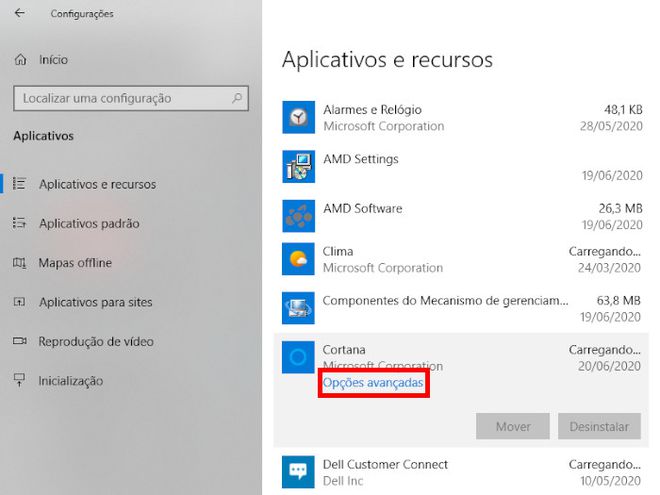Viewport: 660px width, 495px height.
Task: Click the 20/06/2020 date for Cortana
Action: pos(609,366)
